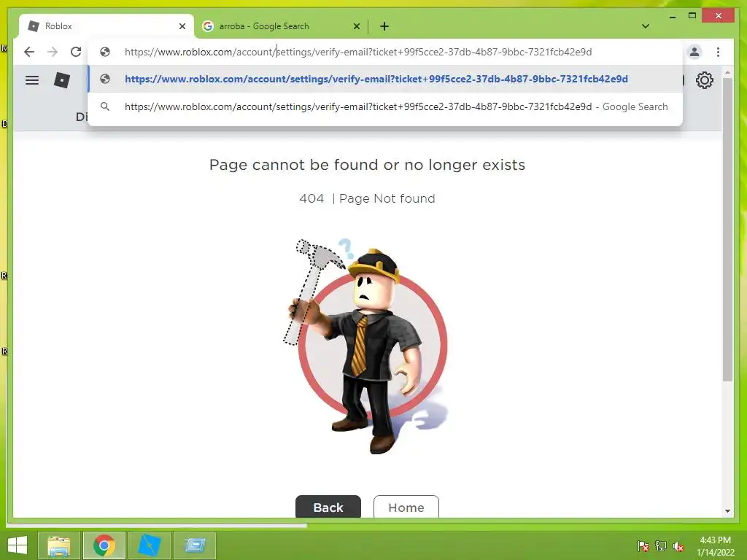Switch to the arroba - Google Search tab
747x560 pixels.
coord(281,26)
